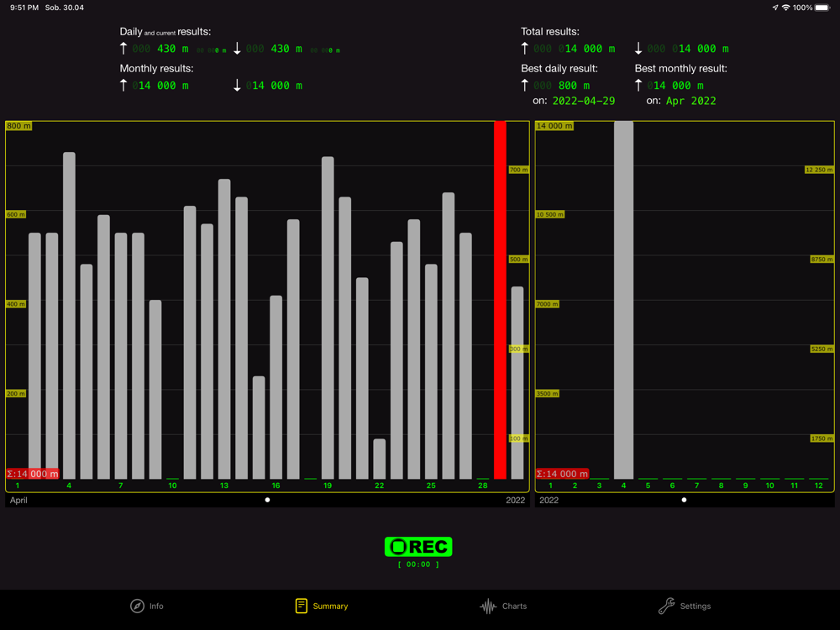The height and width of the screenshot is (630, 840).
Task: Select the April 2022 bar in yearly chart
Action: (623, 300)
